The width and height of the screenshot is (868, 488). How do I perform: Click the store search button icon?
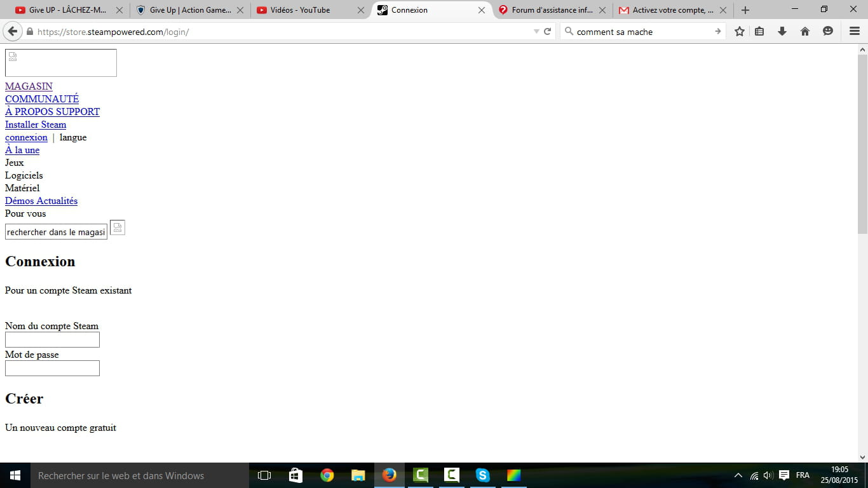point(118,227)
